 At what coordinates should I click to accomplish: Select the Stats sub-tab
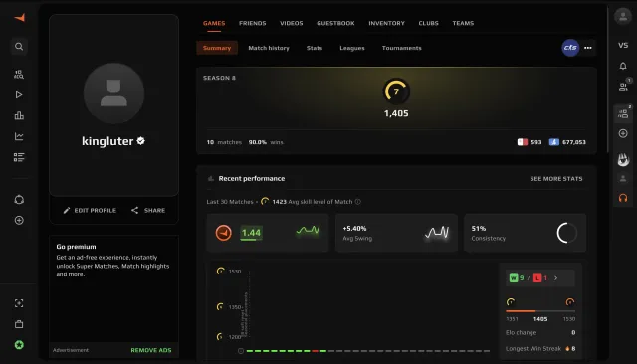coord(315,48)
